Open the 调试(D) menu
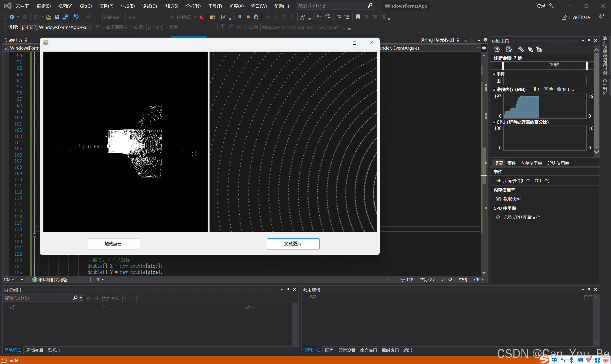Viewport: 611px width, 364px height. click(149, 6)
